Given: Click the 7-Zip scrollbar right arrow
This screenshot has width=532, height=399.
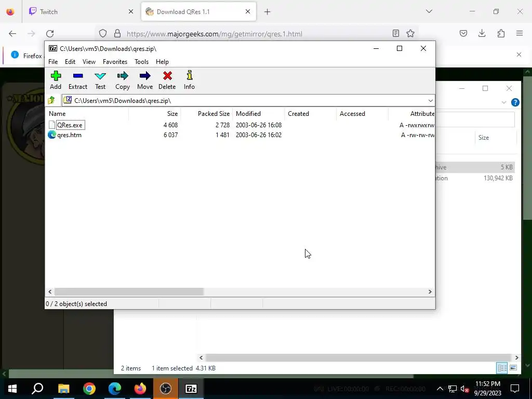Looking at the screenshot, I should [x=430, y=292].
